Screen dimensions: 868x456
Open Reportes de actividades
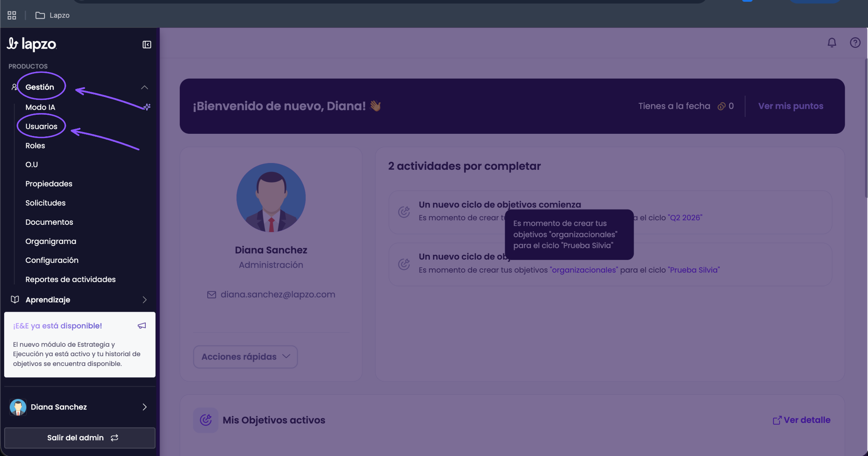pos(70,279)
